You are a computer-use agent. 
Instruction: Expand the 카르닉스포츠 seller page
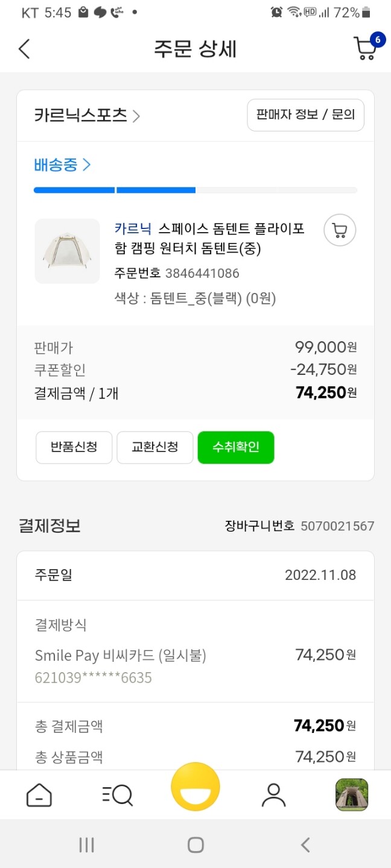tap(84, 115)
